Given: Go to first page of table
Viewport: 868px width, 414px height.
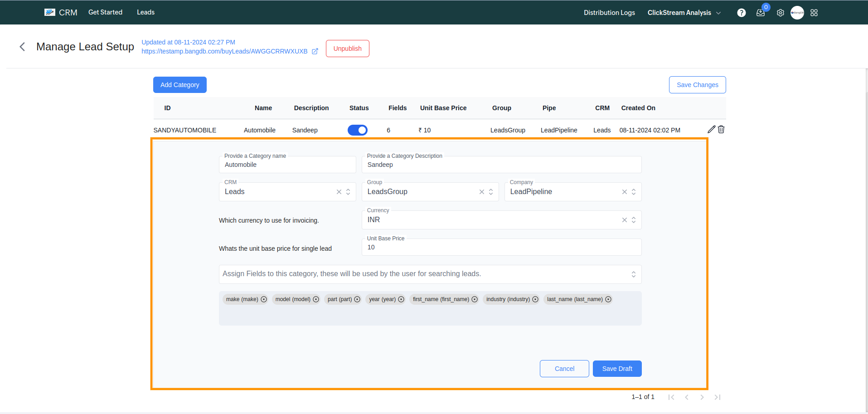Looking at the screenshot, I should pos(671,397).
